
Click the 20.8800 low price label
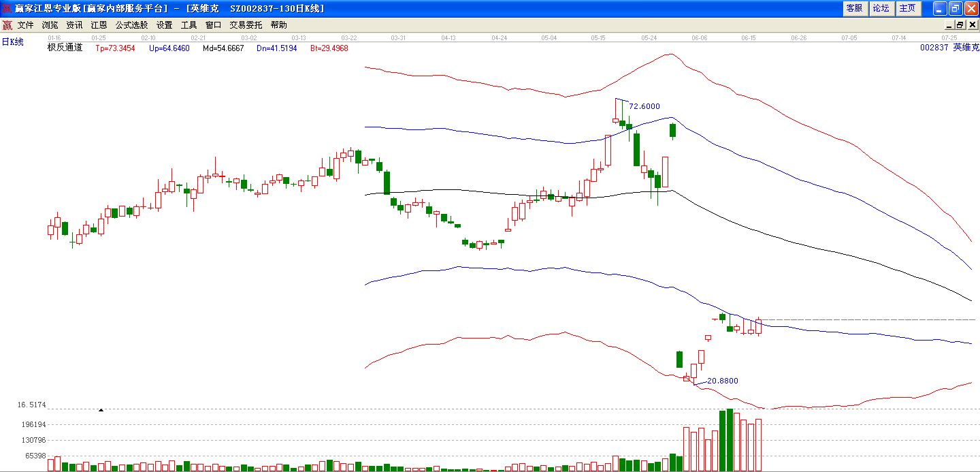click(722, 381)
